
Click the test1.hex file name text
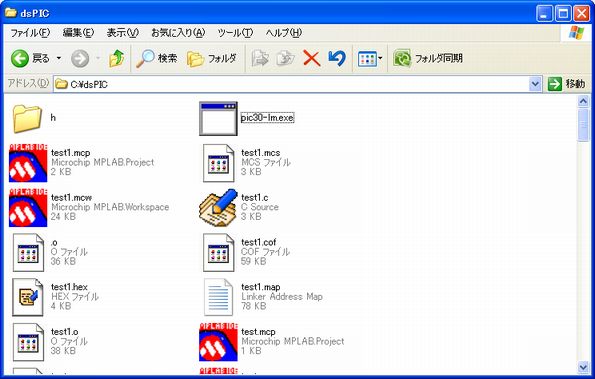coord(69,287)
